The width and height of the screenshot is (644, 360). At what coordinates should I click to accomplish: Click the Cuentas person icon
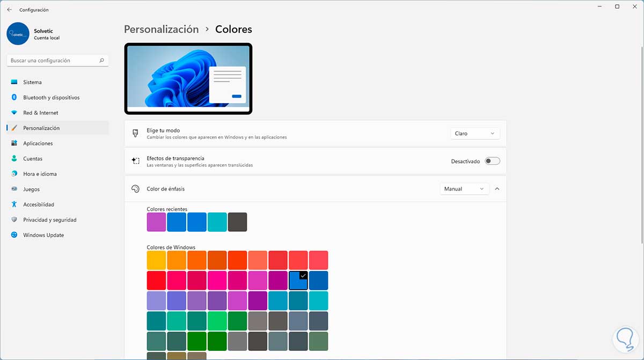tap(14, 159)
